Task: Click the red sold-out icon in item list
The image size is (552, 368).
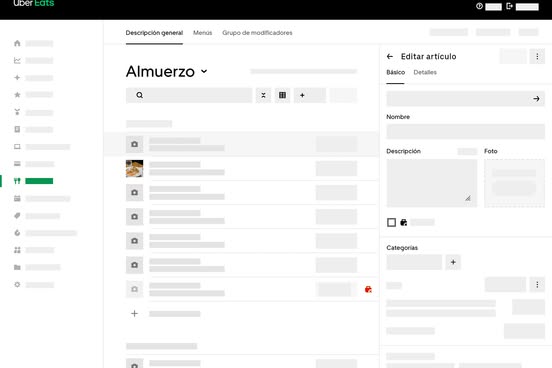Action: point(368,289)
